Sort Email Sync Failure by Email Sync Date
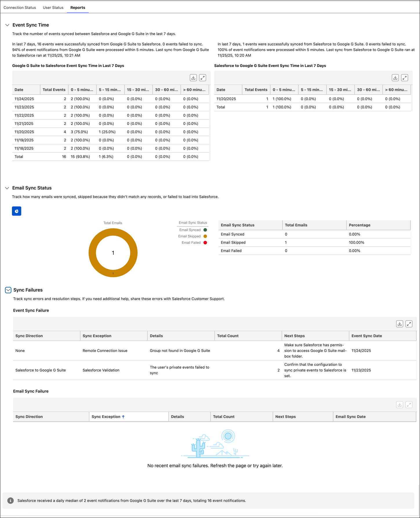420x518 pixels. tap(374, 417)
